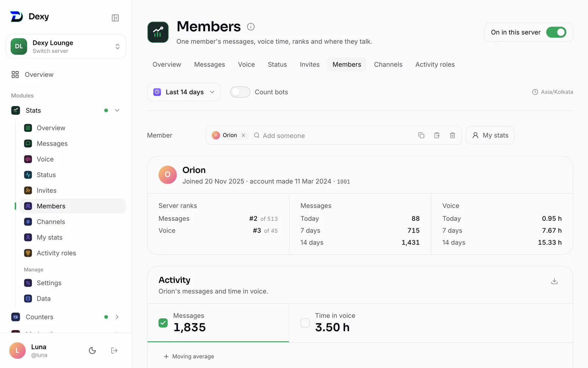Collapse the sidebar panel icon
Viewport: 588px width, 368px height.
point(115,18)
